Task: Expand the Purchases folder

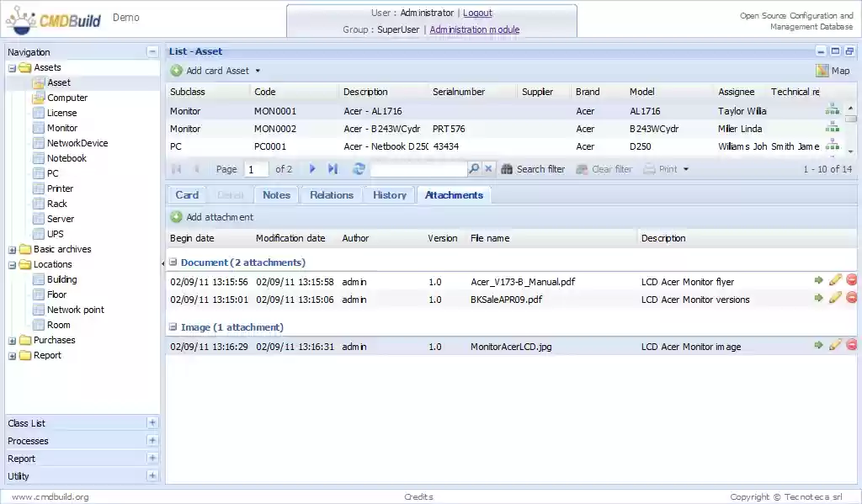Action: tap(10, 340)
